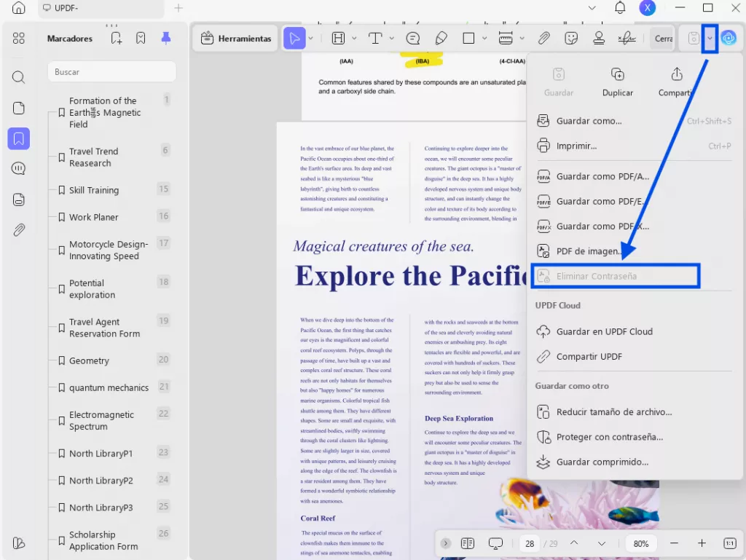Open the search panel in the sidebar

click(x=18, y=77)
